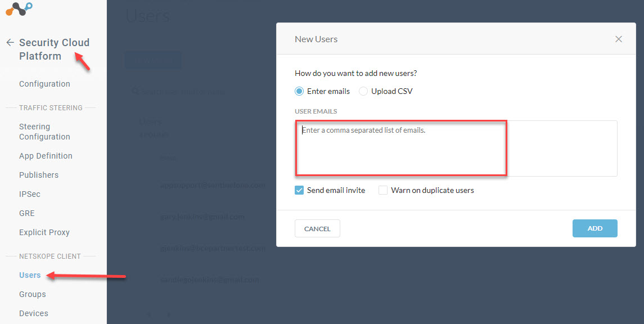Image resolution: width=644 pixels, height=324 pixels.
Task: Select the Enter emails radio button
Action: point(299,91)
